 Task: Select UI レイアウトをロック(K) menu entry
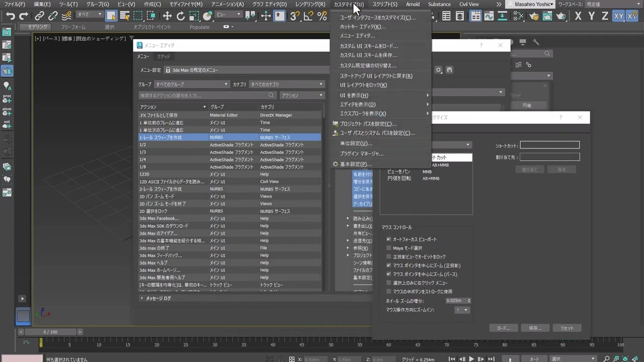(x=381, y=85)
